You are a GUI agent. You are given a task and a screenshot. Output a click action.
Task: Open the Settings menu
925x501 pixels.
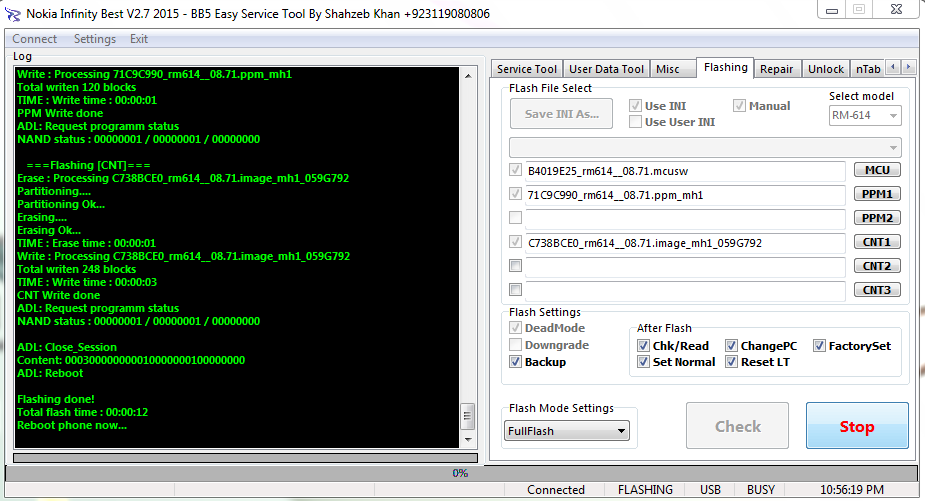tap(94, 39)
